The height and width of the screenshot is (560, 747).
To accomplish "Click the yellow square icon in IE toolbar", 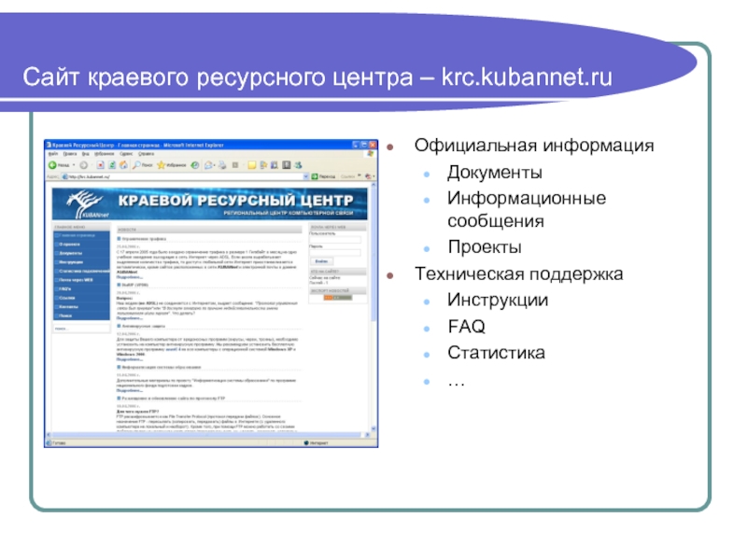I will pyautogui.click(x=251, y=165).
